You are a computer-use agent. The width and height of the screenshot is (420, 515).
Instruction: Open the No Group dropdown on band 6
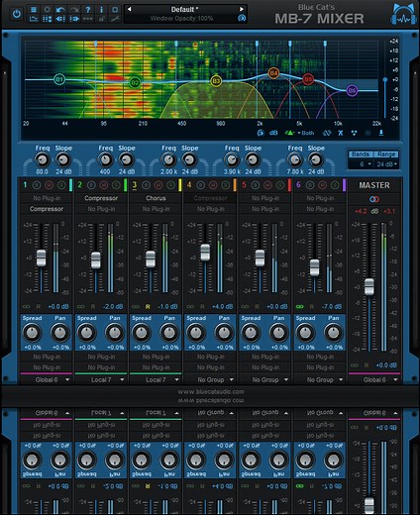[320, 380]
